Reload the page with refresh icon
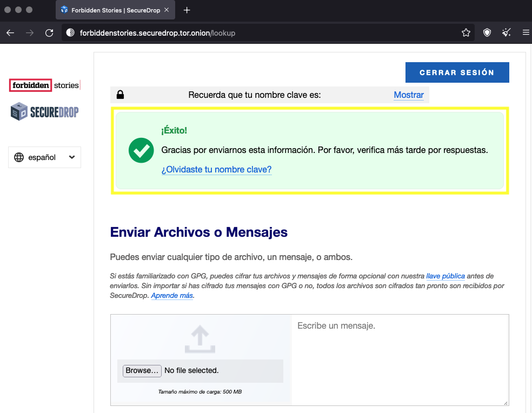The height and width of the screenshot is (413, 532). pos(49,33)
